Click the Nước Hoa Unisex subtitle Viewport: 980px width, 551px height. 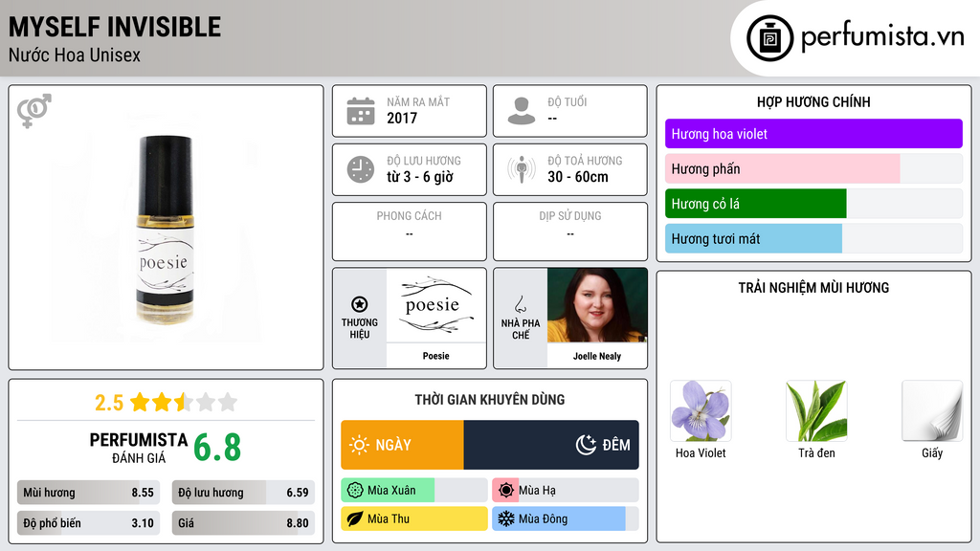75,55
